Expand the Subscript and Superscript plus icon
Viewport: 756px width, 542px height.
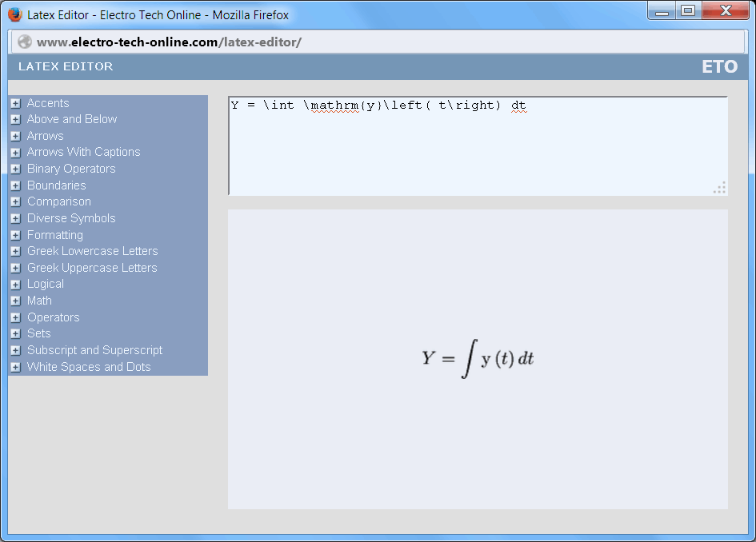[x=16, y=350]
